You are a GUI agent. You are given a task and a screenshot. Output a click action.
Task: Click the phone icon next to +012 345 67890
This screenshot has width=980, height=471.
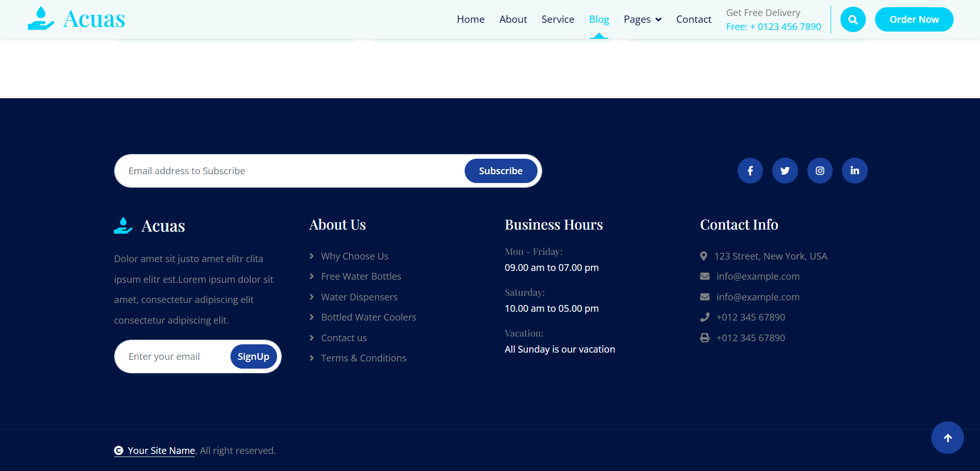705,317
